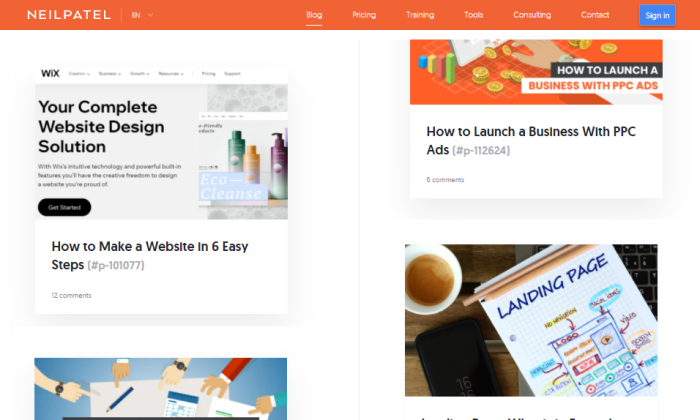Open the PPC ads banner image
700x420 pixels.
[536, 72]
